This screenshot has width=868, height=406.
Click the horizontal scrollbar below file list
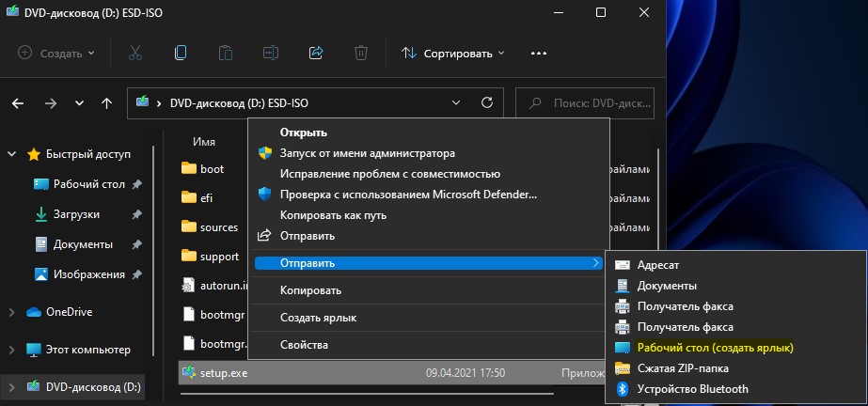click(367, 394)
